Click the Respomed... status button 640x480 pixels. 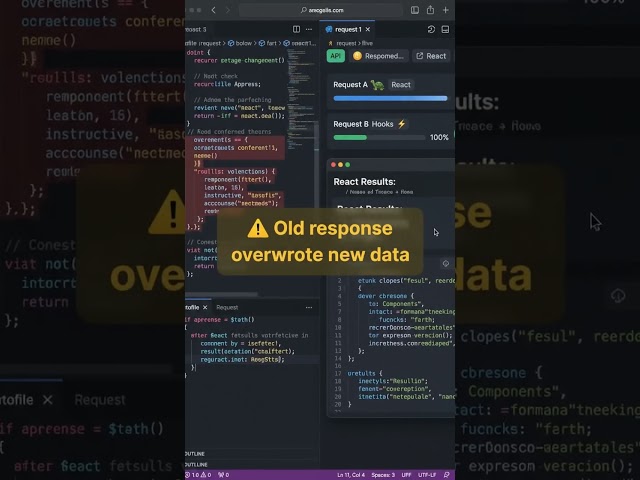point(378,56)
